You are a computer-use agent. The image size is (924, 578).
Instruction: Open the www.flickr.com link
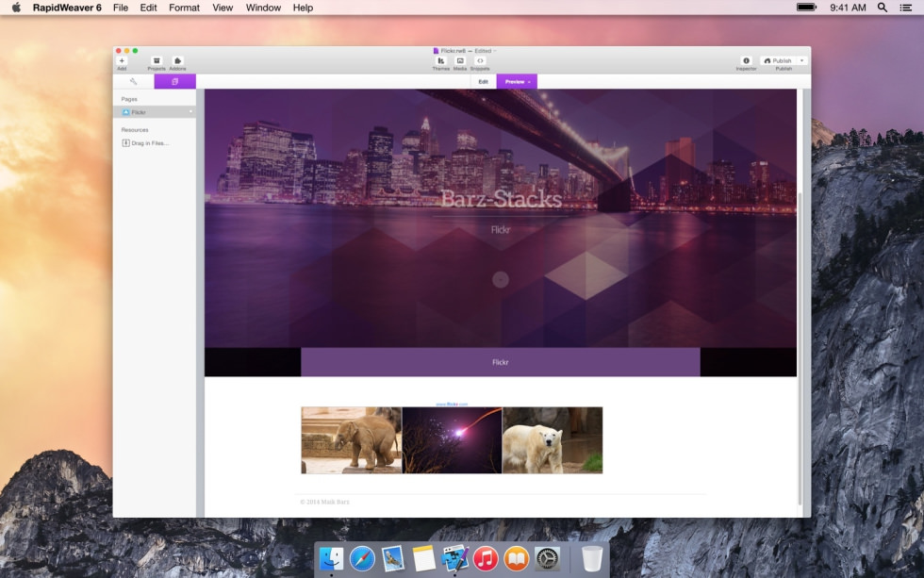pos(452,405)
